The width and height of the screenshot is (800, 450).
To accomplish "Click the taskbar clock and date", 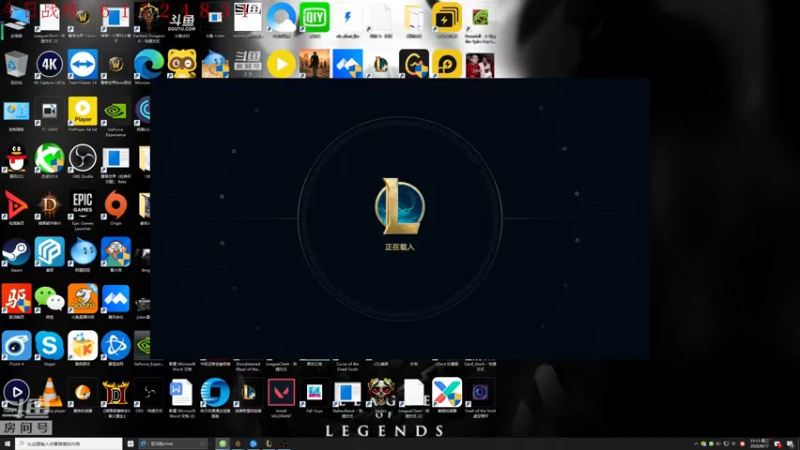I will pos(759,444).
